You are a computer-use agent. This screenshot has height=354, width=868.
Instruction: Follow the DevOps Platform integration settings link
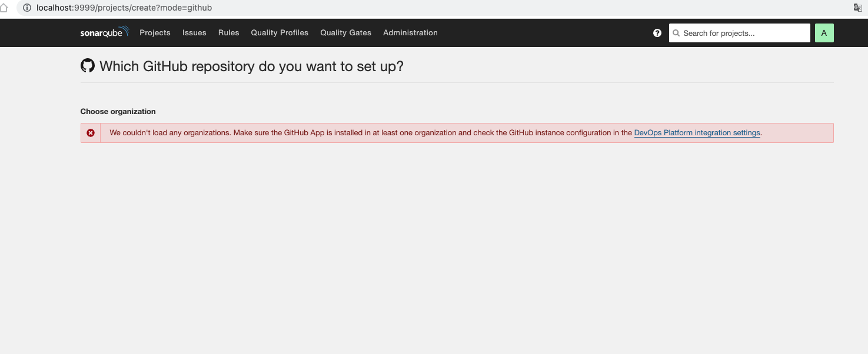click(697, 133)
